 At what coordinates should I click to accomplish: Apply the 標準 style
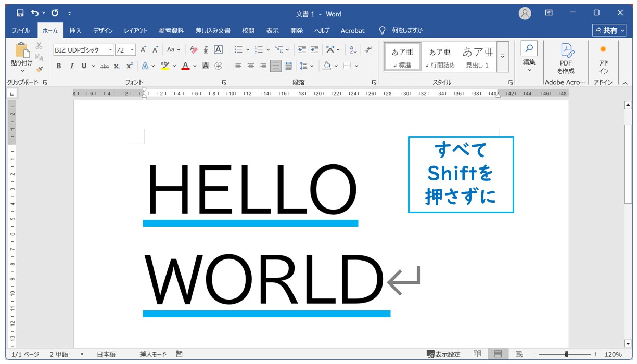tap(402, 57)
